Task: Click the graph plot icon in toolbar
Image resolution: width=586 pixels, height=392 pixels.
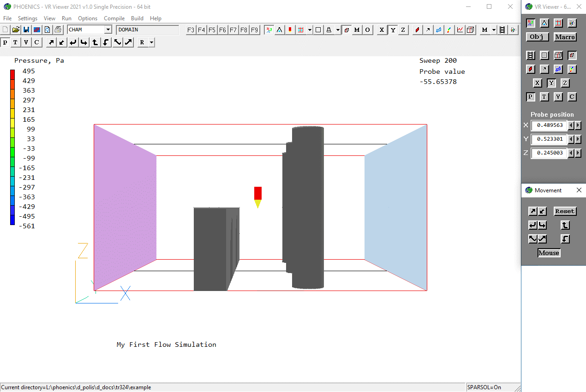Action: (x=460, y=30)
